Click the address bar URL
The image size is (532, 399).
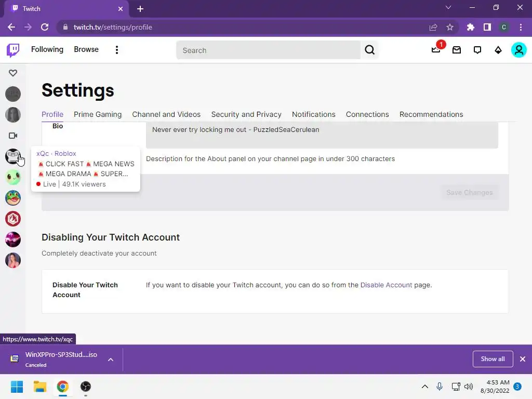[x=113, y=27]
